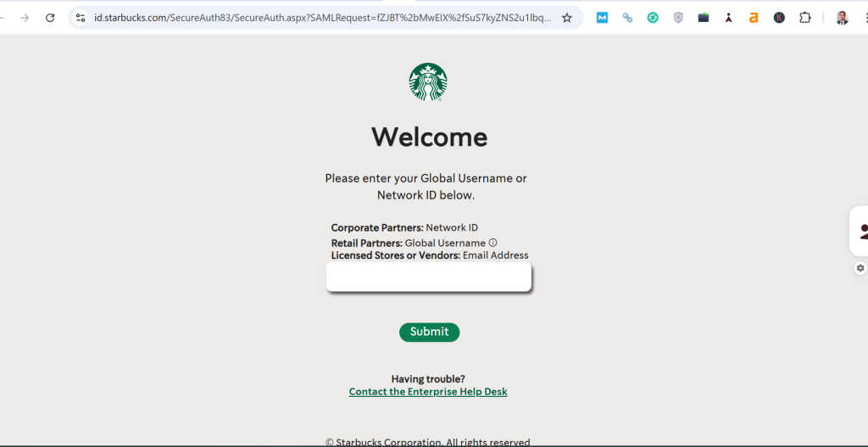Open the blue M extension
The width and height of the screenshot is (868, 447).
click(x=602, y=18)
